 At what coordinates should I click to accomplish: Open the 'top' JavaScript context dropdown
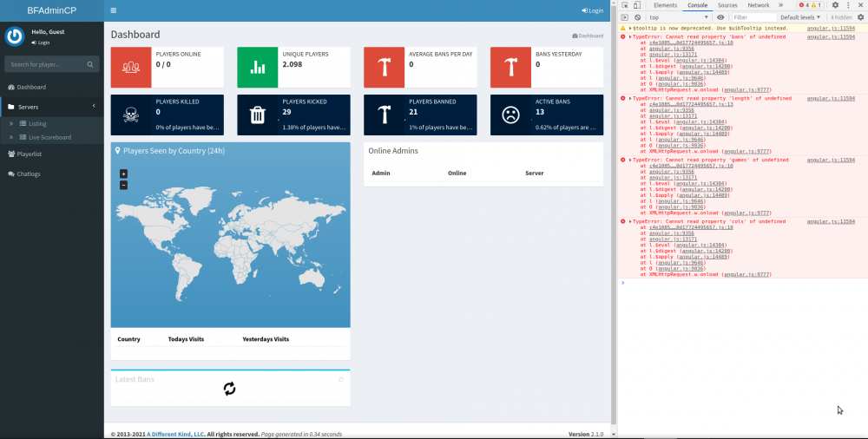tap(680, 17)
